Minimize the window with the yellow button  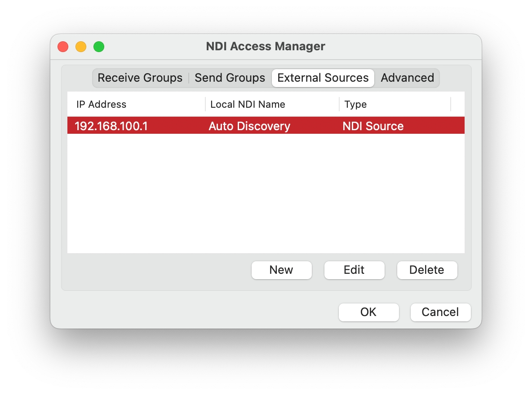click(x=81, y=47)
